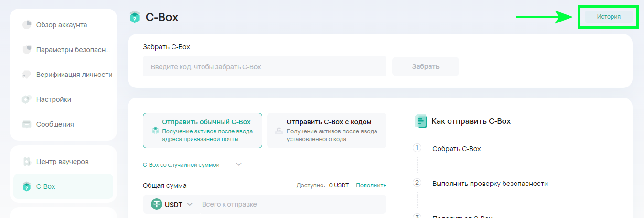This screenshot has width=644, height=218.
Task: Click the Сообщения envelope icon
Action: click(27, 124)
